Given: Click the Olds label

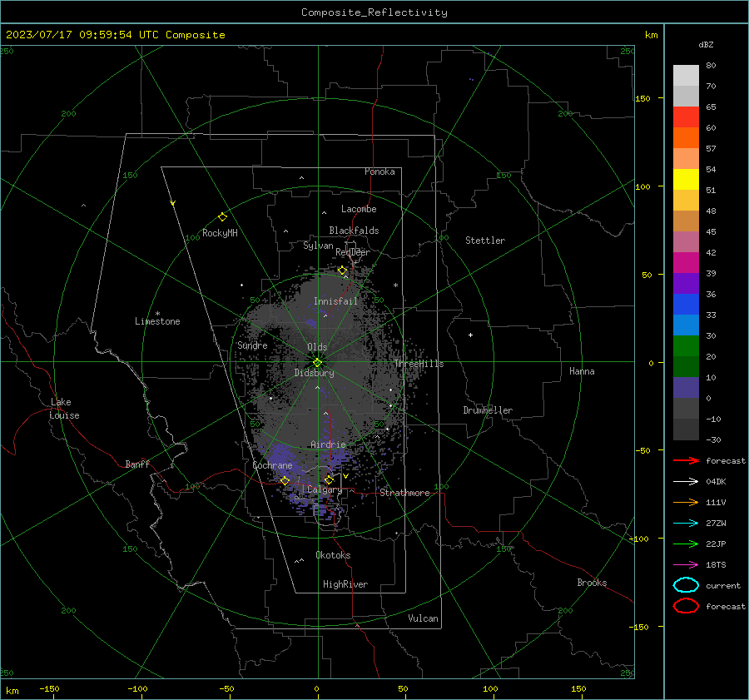Looking at the screenshot, I should [317, 347].
